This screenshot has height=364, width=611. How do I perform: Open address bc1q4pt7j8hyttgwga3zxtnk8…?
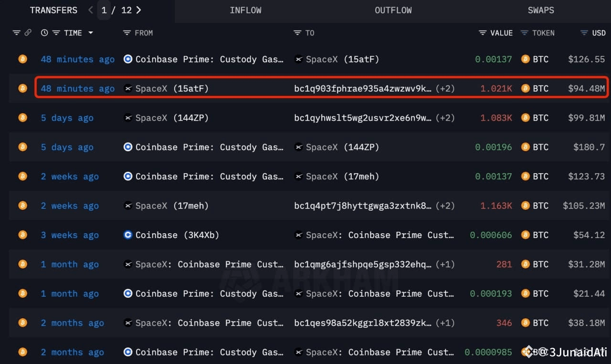point(363,206)
